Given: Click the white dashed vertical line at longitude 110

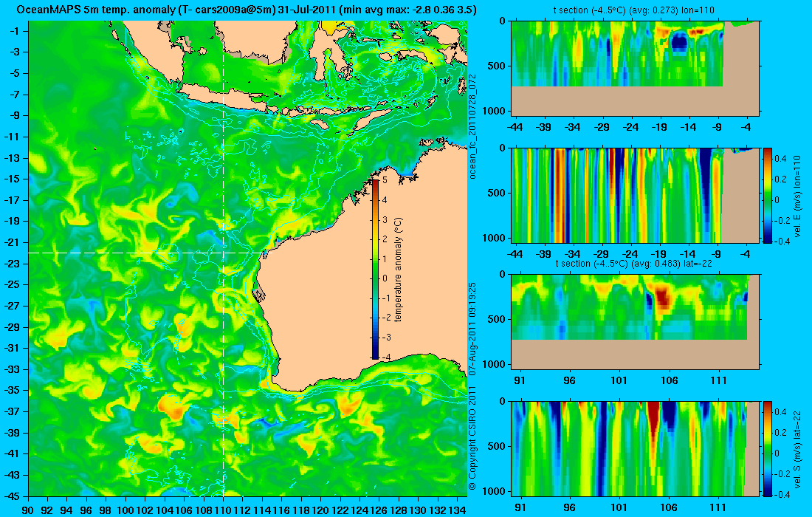Looking at the screenshot, I should click(223, 258).
